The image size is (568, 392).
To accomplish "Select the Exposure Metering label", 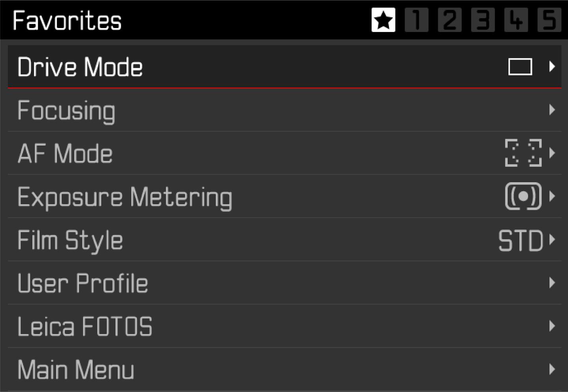I will (125, 197).
